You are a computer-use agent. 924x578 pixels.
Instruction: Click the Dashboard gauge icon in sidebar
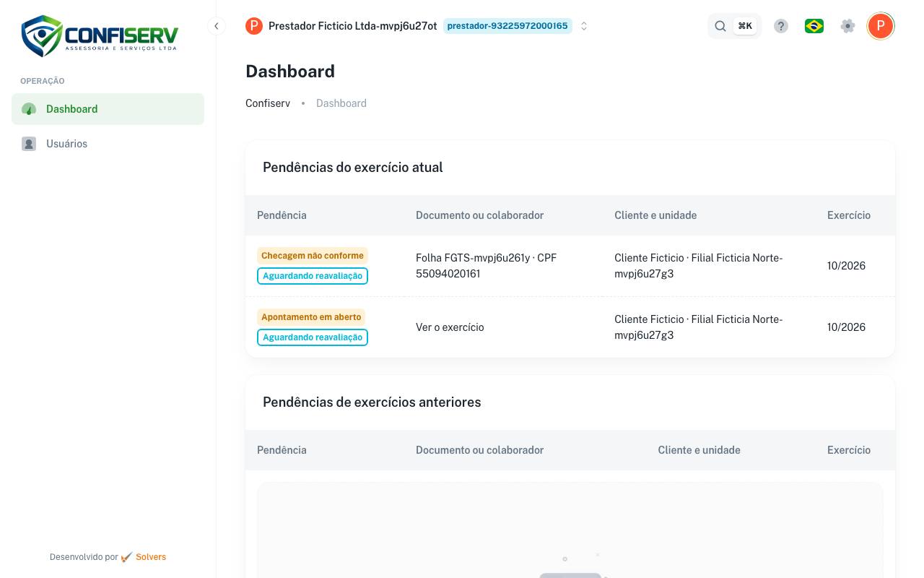pos(29,109)
